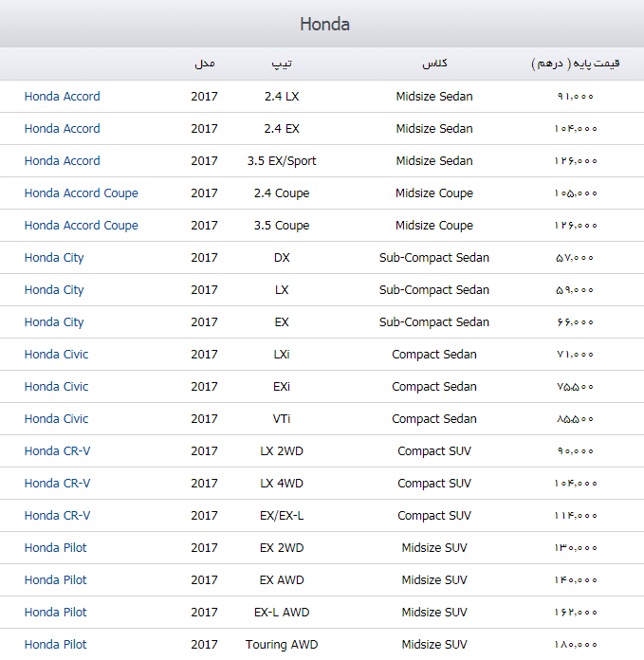Select the 'LXi' type cell
644x660 pixels.
(x=282, y=355)
